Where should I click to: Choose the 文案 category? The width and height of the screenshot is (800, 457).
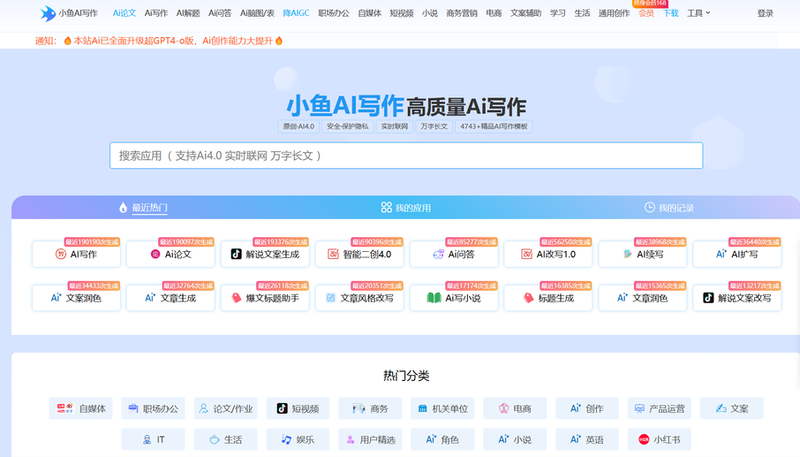click(732, 409)
